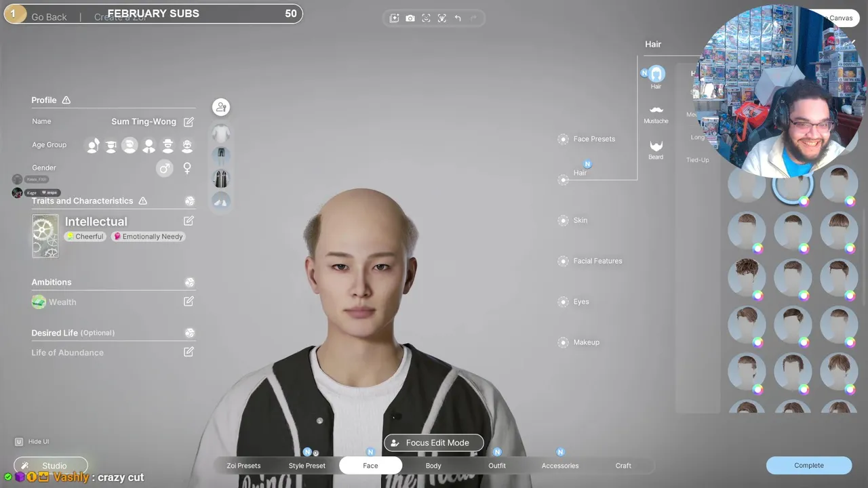Randomize Desired Life with the dice icon
The image size is (868, 488).
click(x=190, y=333)
